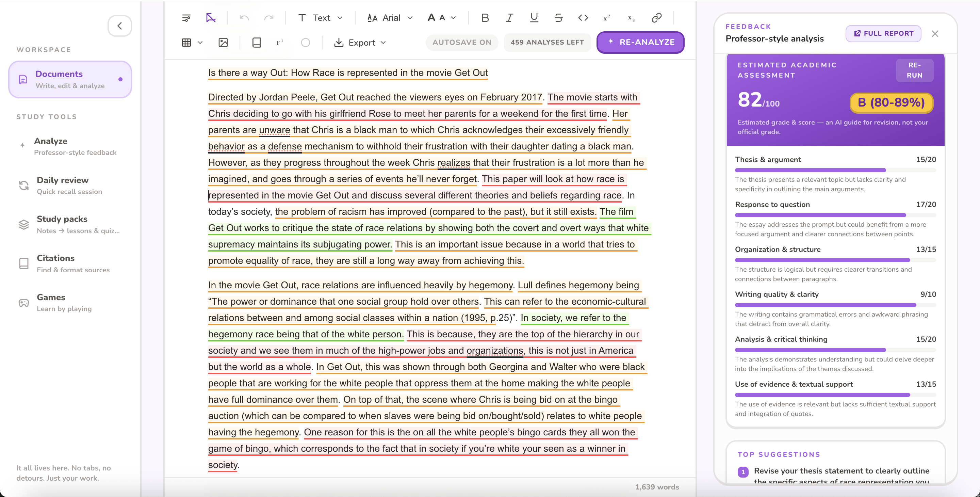Click the Re-Analyze button

coord(641,43)
